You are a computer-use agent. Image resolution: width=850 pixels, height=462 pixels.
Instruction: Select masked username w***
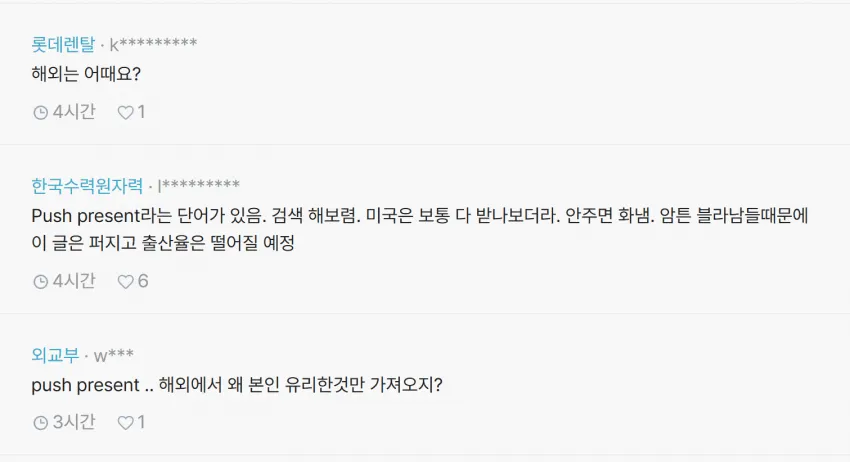(x=114, y=355)
